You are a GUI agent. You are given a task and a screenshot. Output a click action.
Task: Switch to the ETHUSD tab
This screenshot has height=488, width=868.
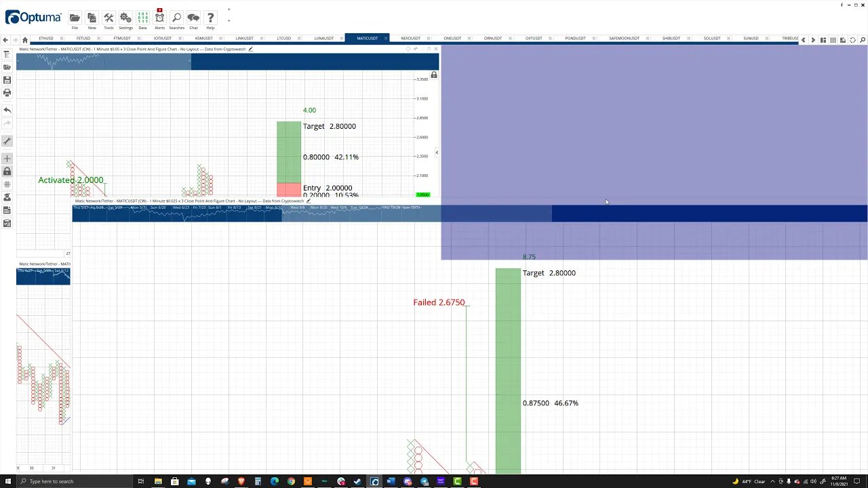pyautogui.click(x=46, y=39)
